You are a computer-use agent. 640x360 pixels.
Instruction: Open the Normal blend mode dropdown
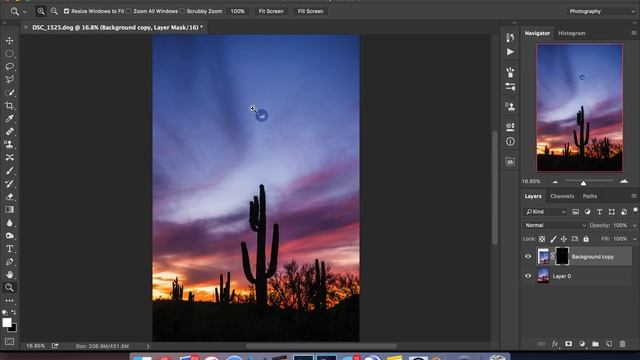coord(554,225)
